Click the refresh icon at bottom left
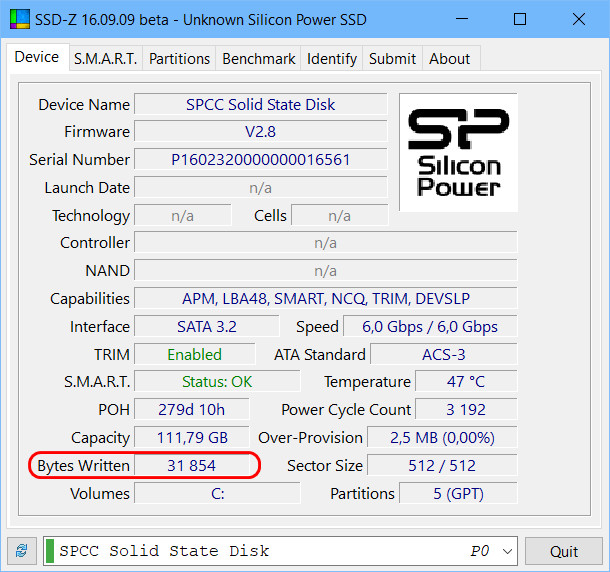The width and height of the screenshot is (610, 572). (x=20, y=551)
